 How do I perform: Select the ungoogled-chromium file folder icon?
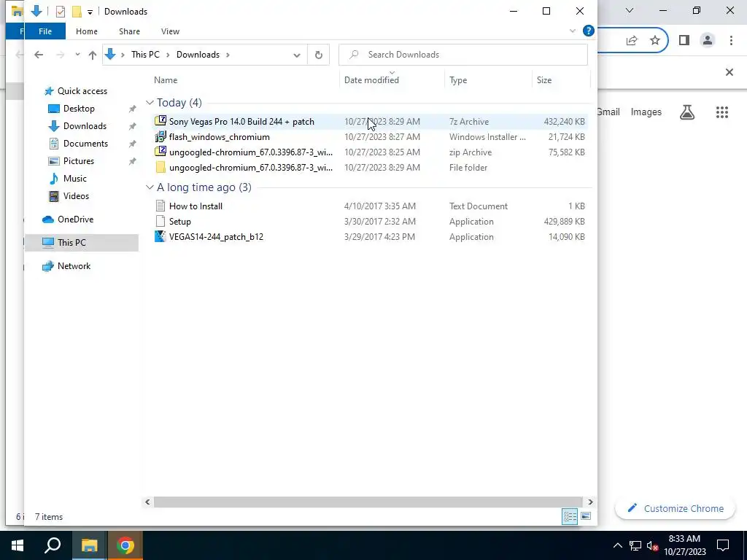pos(160,167)
